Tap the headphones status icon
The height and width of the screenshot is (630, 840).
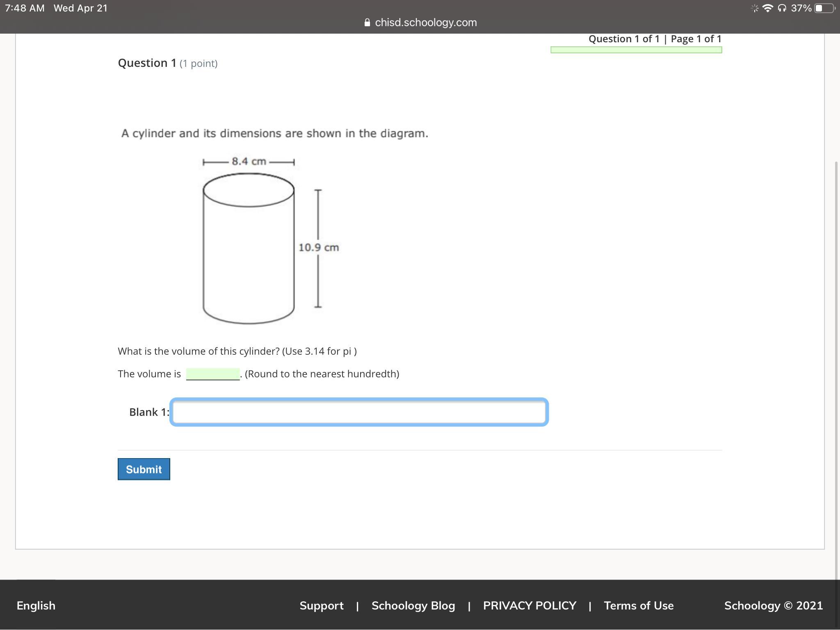tap(782, 8)
